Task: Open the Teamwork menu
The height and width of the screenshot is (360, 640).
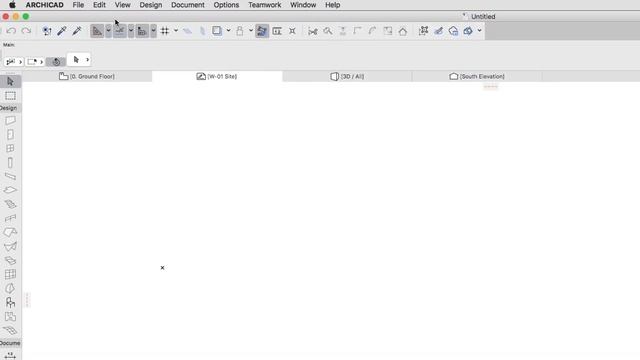Action: coord(264,5)
